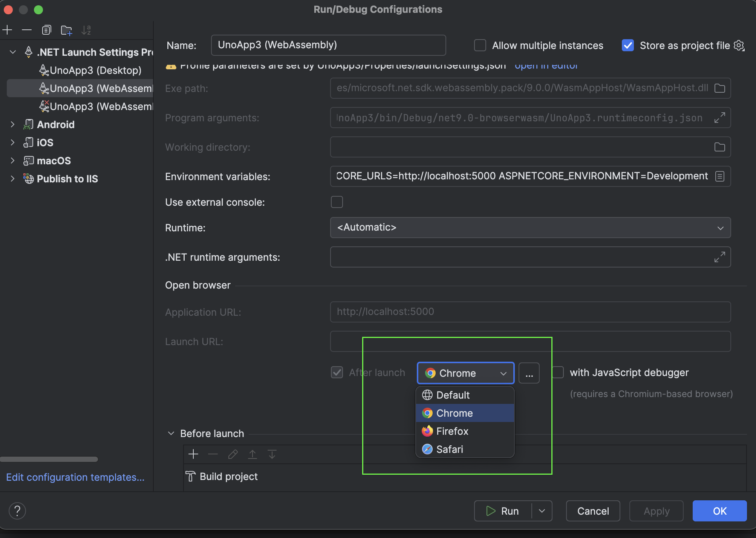Image resolution: width=756 pixels, height=538 pixels.
Task: Expand the Android tree node
Action: pyautogui.click(x=13, y=124)
